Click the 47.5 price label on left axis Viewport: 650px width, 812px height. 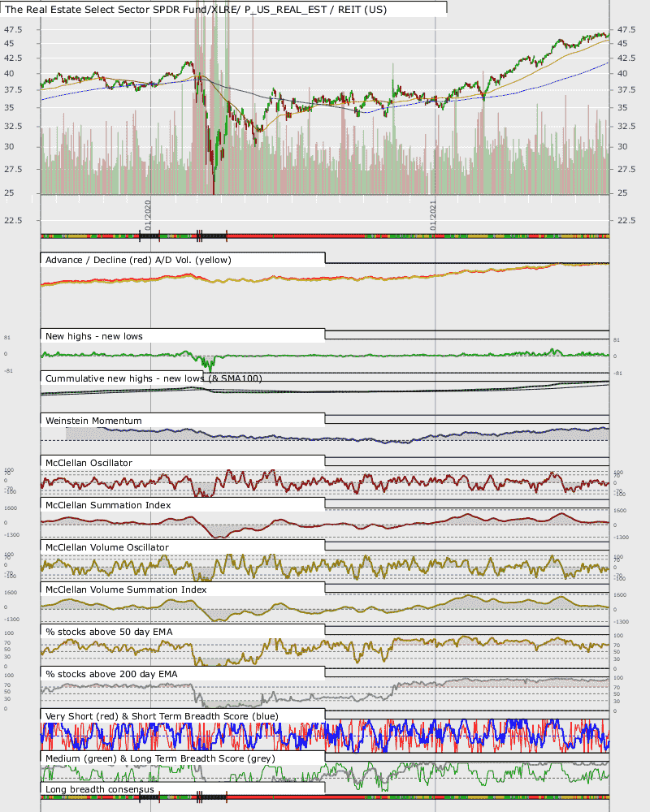[13, 29]
